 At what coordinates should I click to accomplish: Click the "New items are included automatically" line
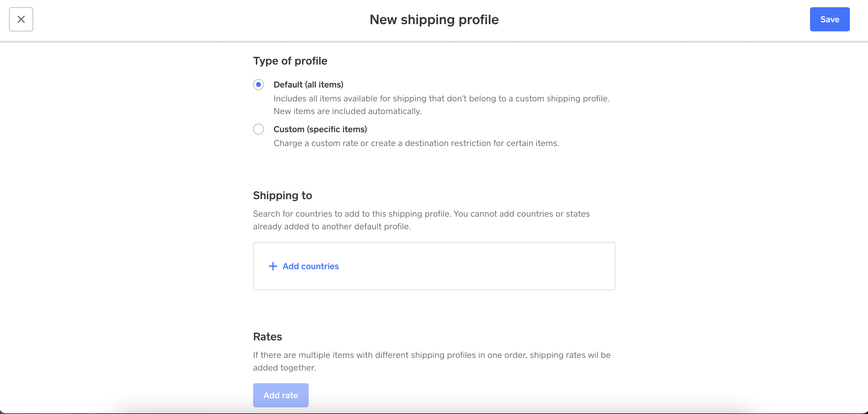[x=347, y=111]
